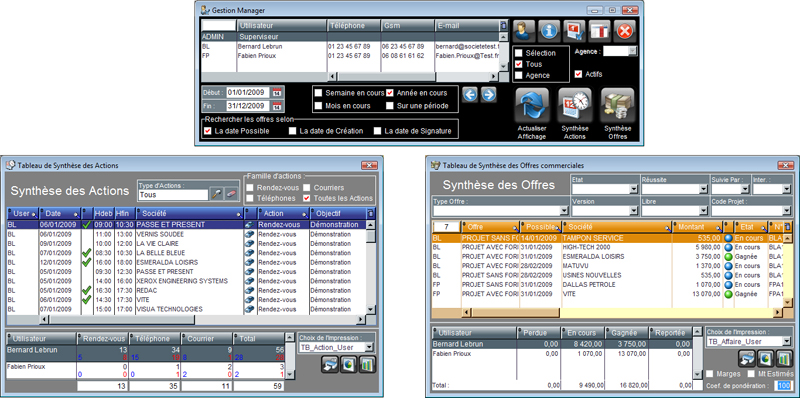Check La date de Création option

(x=292, y=131)
